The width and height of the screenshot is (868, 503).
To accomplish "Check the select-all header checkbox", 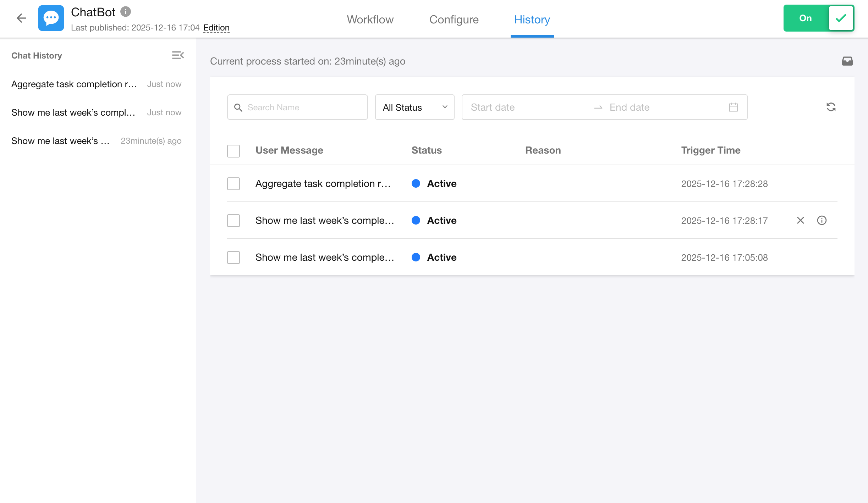I will [234, 151].
